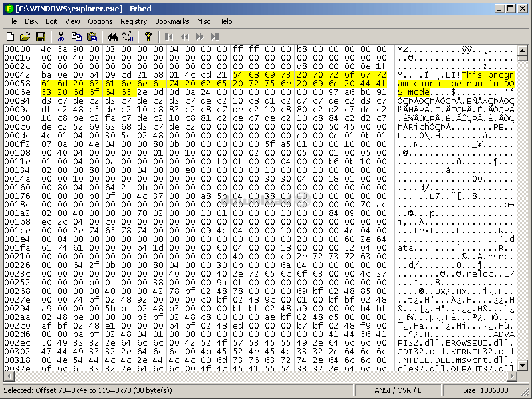Click the Frhed application icon in the title bar
The width and height of the screenshot is (532, 399).
tap(9, 9)
